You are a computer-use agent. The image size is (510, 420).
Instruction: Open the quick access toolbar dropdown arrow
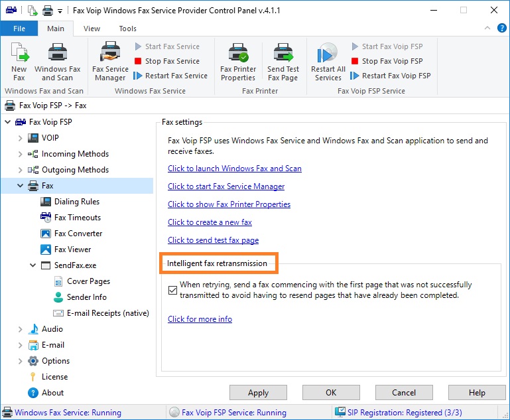60,11
